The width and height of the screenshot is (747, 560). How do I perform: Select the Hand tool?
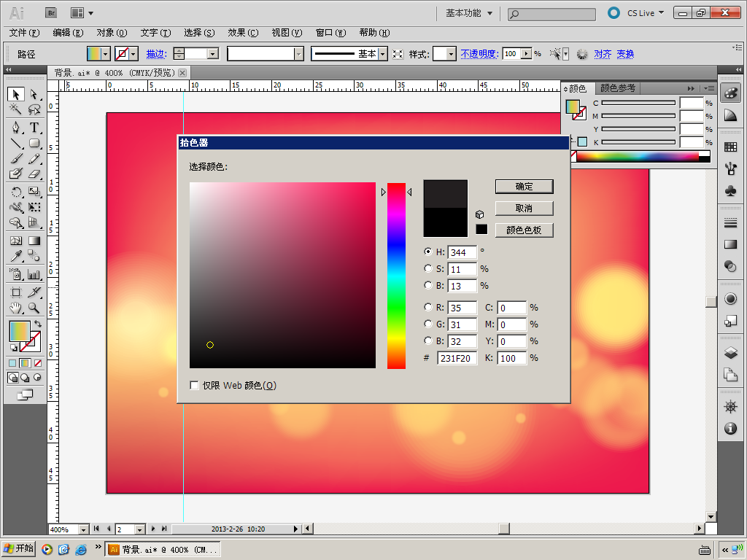tap(16, 308)
